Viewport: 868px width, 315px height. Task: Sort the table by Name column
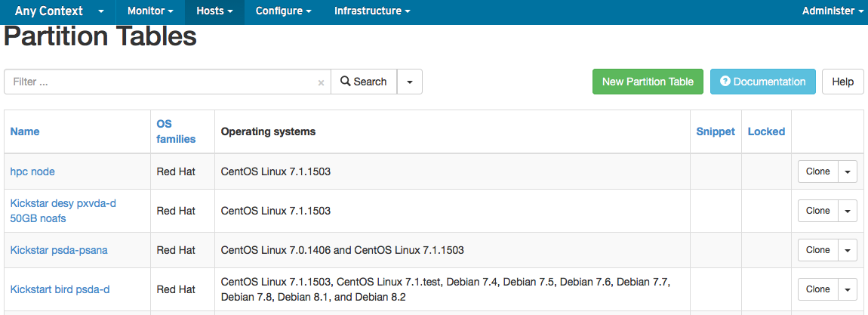(x=25, y=131)
